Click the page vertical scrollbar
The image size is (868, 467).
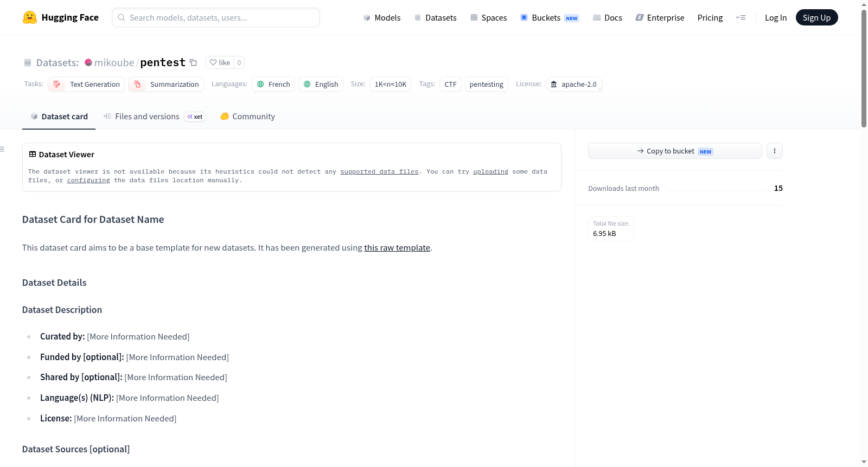(864, 68)
